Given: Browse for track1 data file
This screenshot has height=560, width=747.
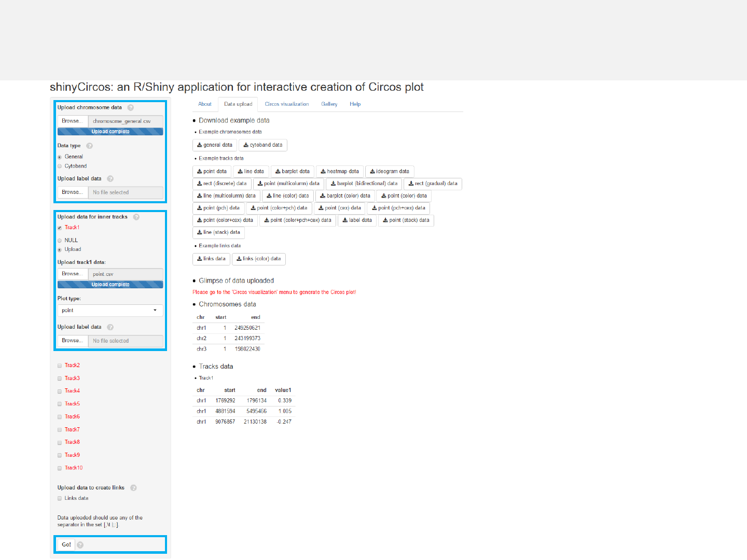Looking at the screenshot, I should click(73, 274).
